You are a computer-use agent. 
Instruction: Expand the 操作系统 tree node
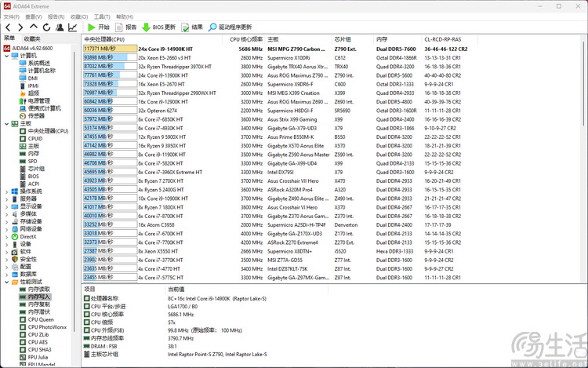pos(7,191)
